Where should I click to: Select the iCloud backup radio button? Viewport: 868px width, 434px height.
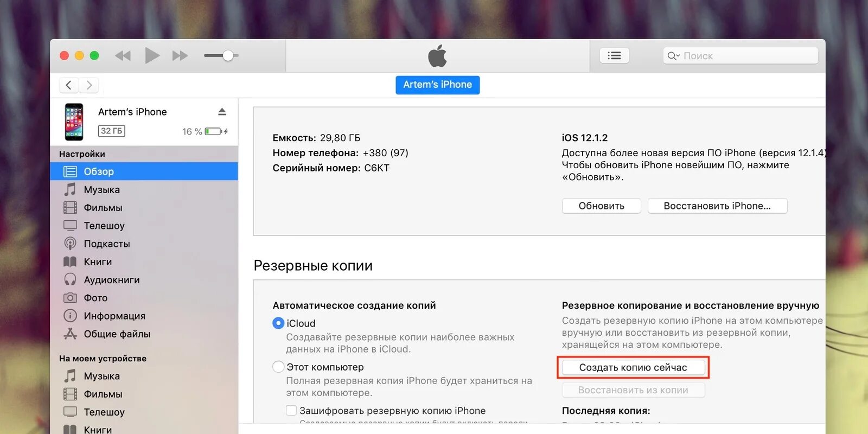278,323
